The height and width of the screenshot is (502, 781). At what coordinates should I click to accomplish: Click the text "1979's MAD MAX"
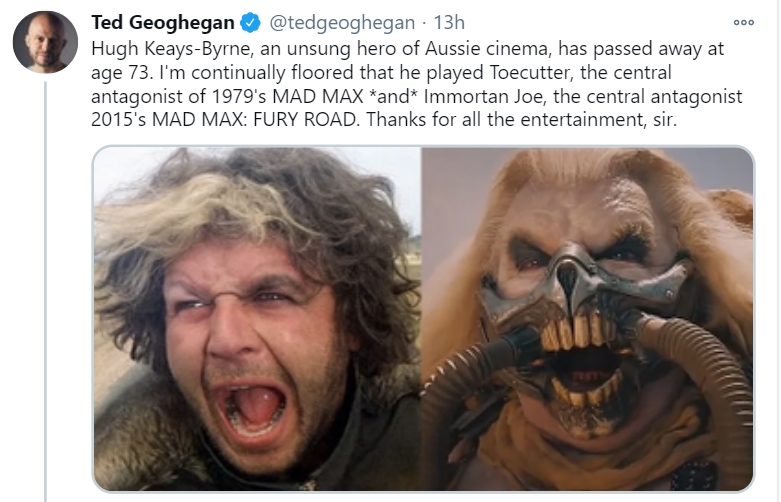tap(287, 96)
